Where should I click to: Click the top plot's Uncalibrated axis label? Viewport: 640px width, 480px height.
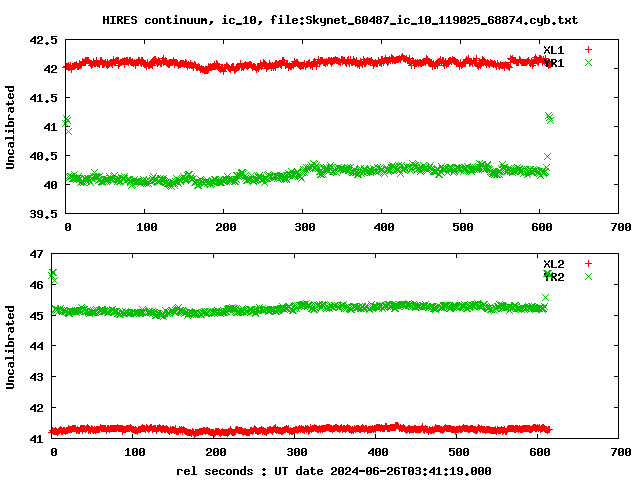coord(10,127)
